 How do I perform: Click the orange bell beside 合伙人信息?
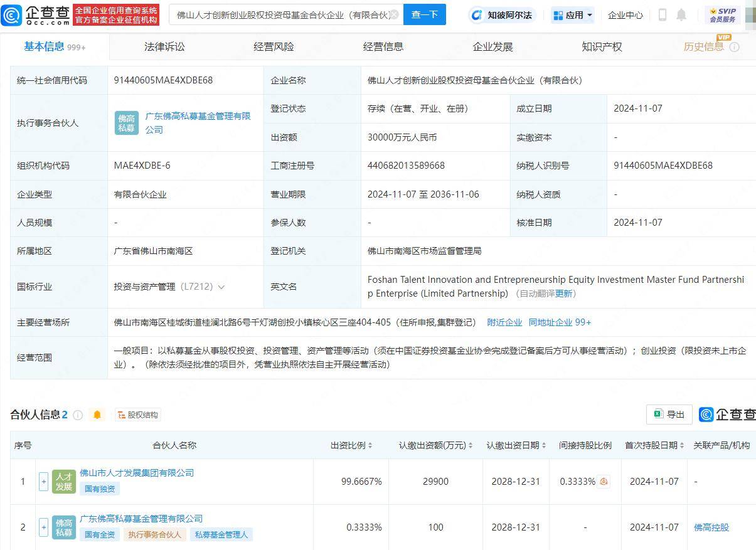click(x=97, y=415)
